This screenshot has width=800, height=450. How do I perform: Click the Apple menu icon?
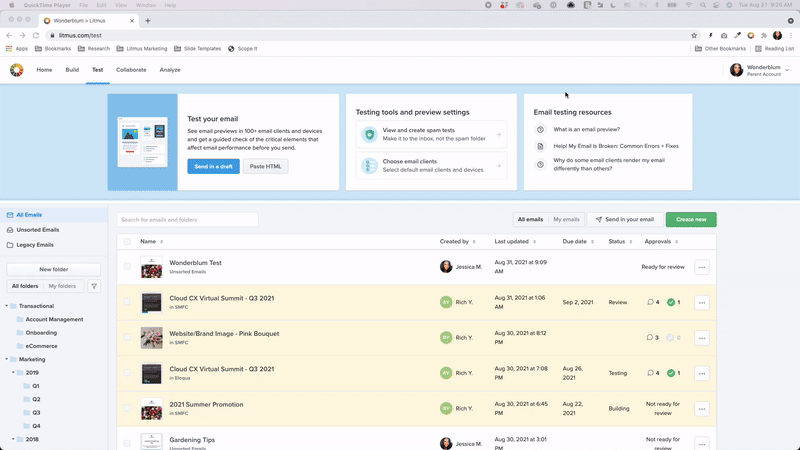point(12,5)
